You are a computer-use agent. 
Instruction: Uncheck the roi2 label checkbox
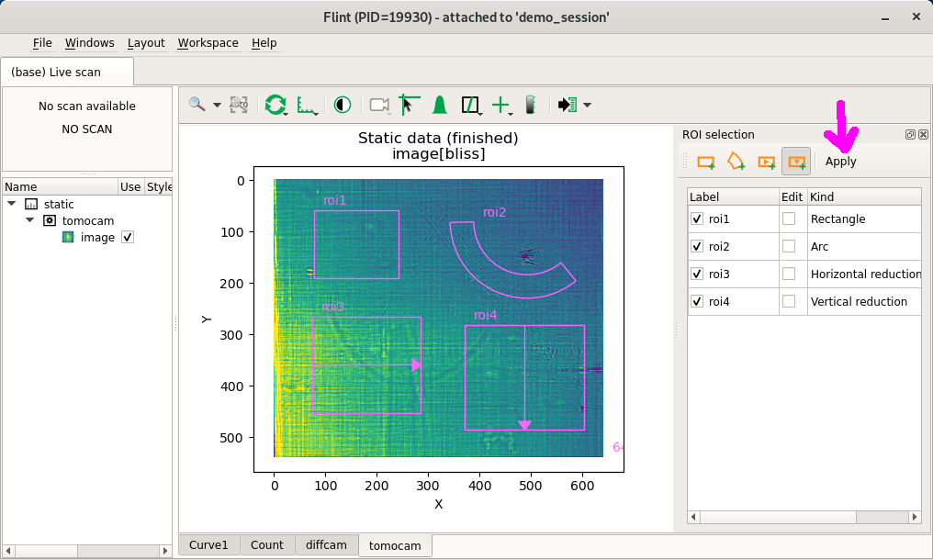click(x=697, y=246)
